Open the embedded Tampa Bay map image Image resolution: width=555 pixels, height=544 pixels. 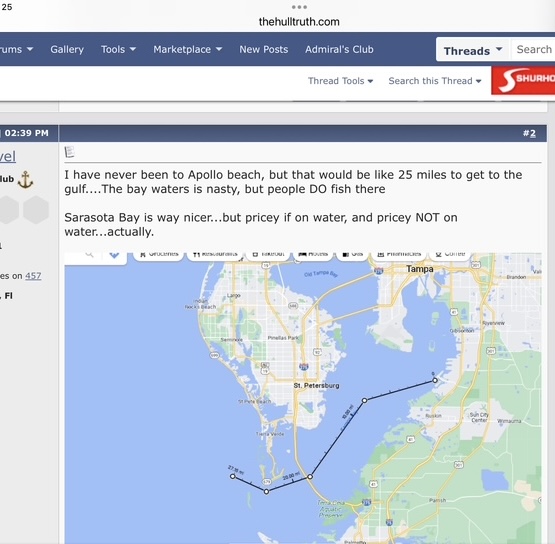[303, 398]
